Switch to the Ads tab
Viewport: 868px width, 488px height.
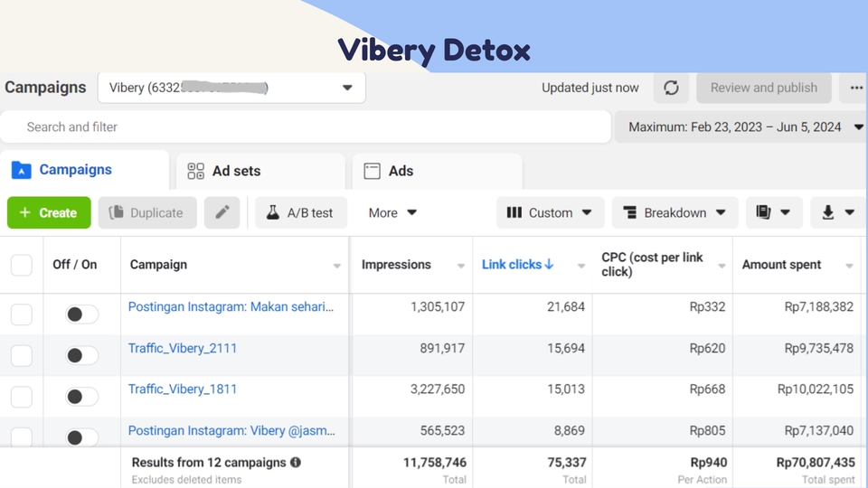tap(437, 171)
